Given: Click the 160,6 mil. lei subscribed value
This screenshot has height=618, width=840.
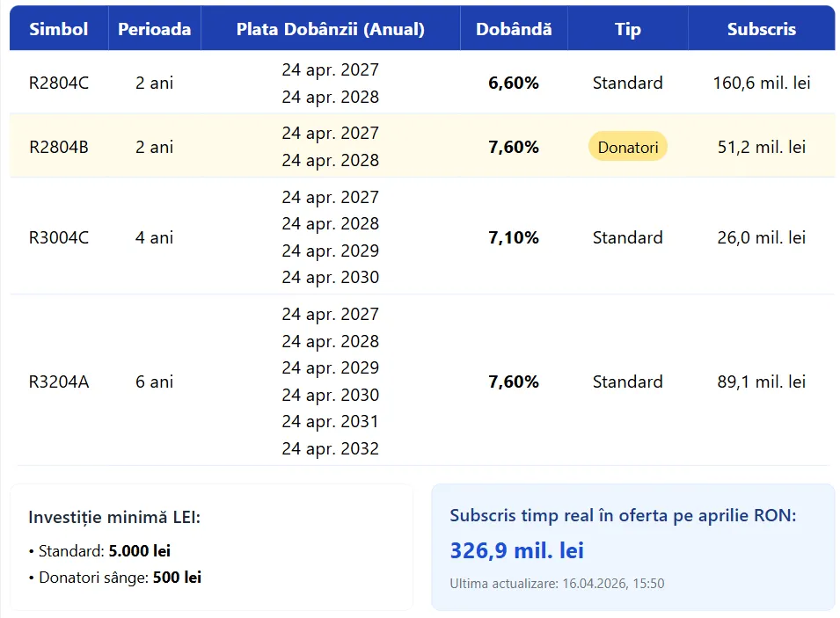Looking at the screenshot, I should [x=761, y=84].
